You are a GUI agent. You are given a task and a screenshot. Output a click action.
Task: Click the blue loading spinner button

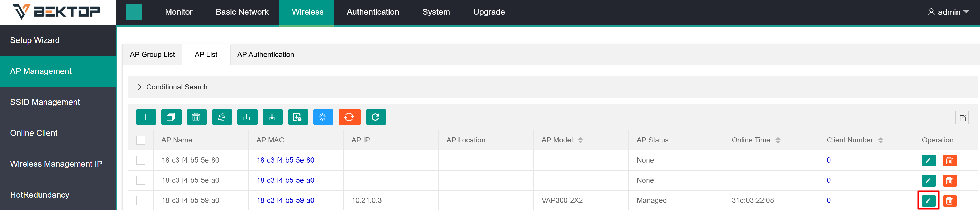pyautogui.click(x=323, y=117)
